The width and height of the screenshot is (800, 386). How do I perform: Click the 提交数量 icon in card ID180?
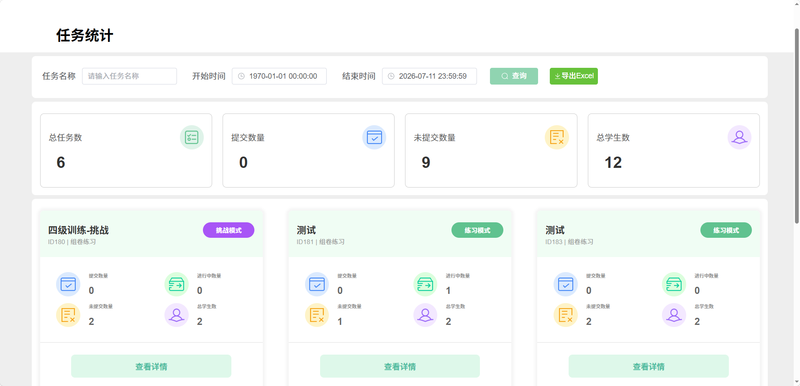[68, 284]
